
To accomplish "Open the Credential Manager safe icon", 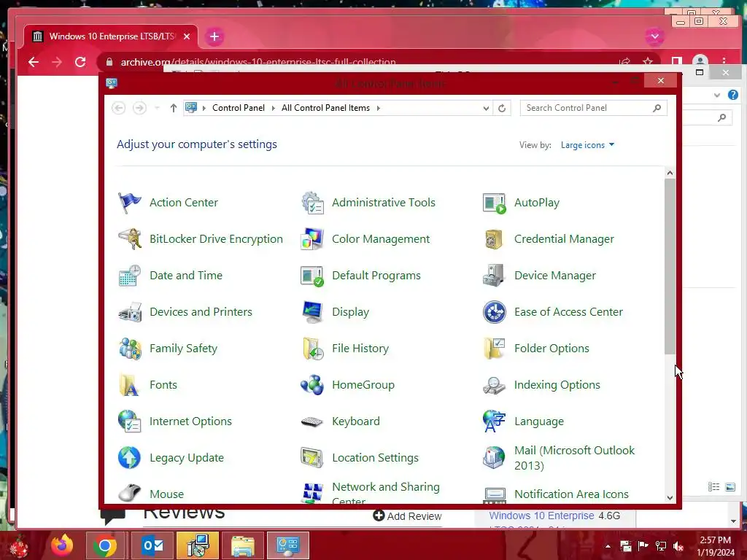I will (494, 239).
